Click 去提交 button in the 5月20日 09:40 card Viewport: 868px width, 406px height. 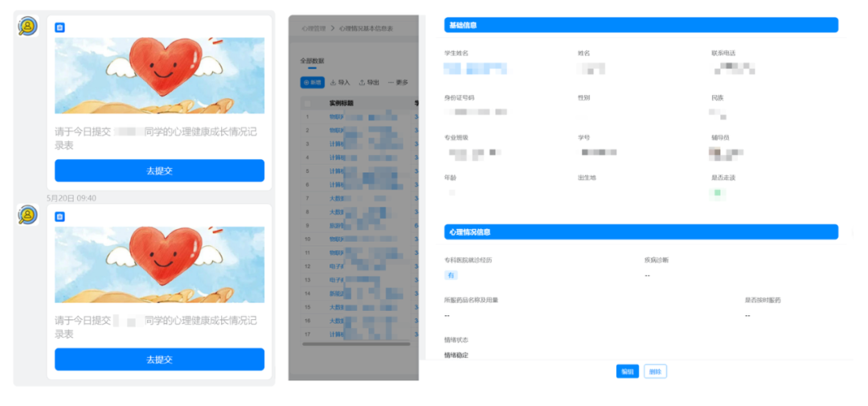pos(159,359)
